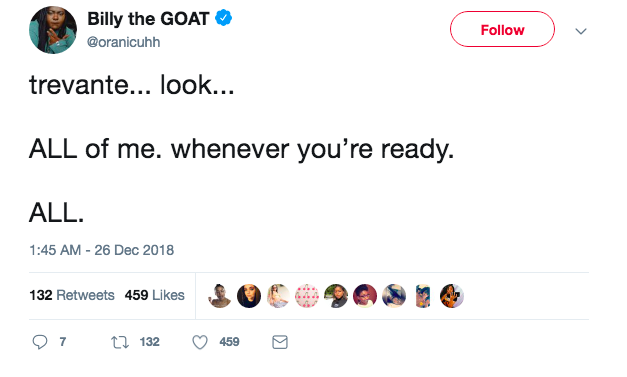Click the last liker avatar in row
Viewport: 627px width, 377px height.
(452, 296)
